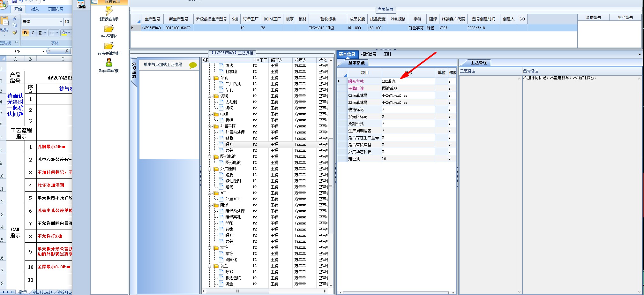The width and height of the screenshot is (644, 295).
Task: Click the 电镀 folder icon in the tree
Action: (216, 114)
